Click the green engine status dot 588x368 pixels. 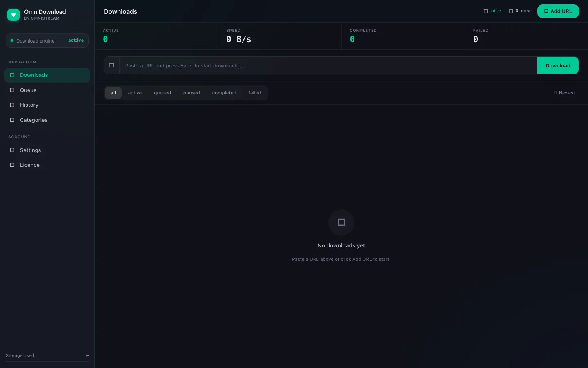coord(12,40)
